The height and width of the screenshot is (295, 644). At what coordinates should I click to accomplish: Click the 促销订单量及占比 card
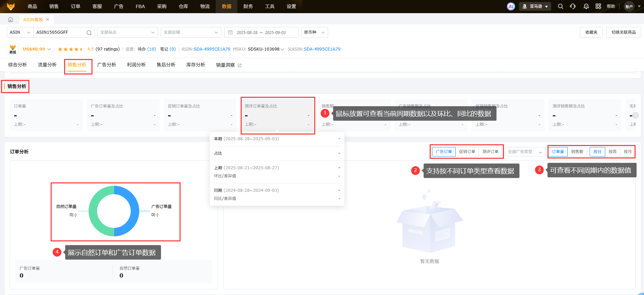point(200,115)
